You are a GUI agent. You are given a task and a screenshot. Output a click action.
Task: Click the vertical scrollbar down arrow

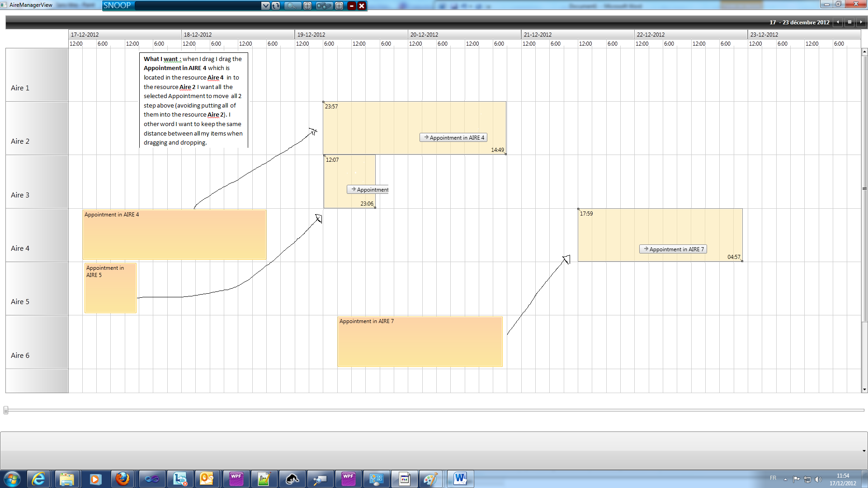pos(864,389)
